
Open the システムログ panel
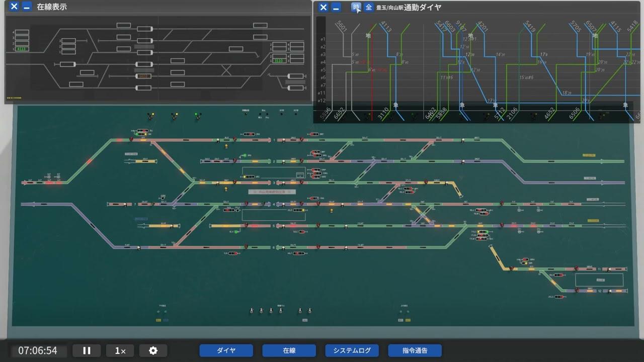[352, 350]
